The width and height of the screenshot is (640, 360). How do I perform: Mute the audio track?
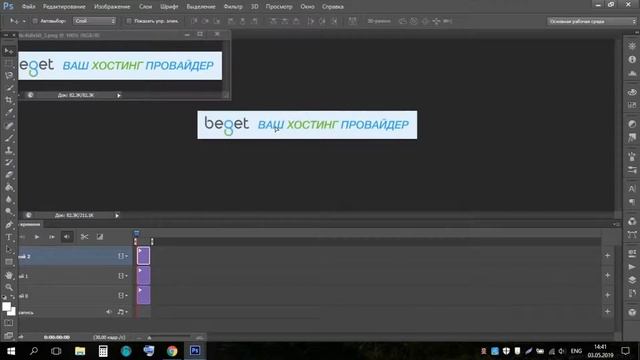pos(108,312)
